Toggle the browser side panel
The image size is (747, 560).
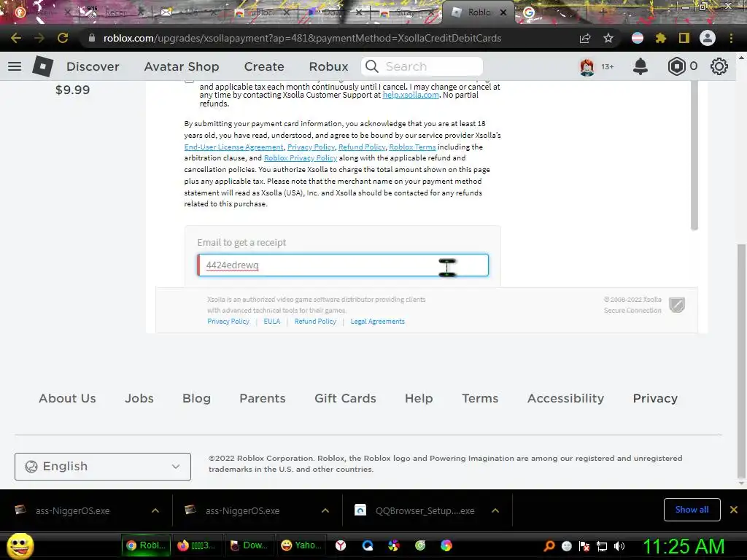coord(684,38)
